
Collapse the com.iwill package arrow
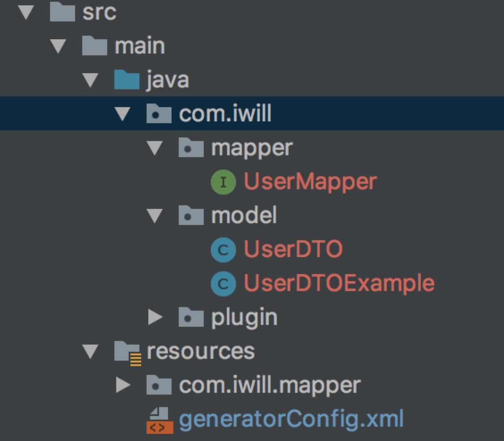tap(122, 114)
